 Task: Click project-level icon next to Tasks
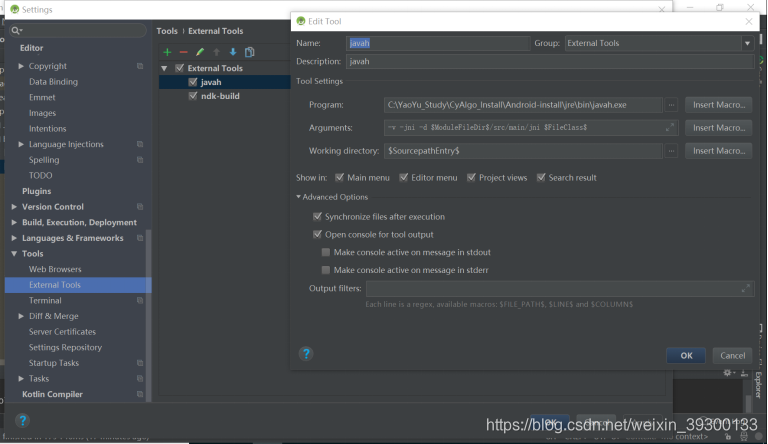pyautogui.click(x=140, y=379)
